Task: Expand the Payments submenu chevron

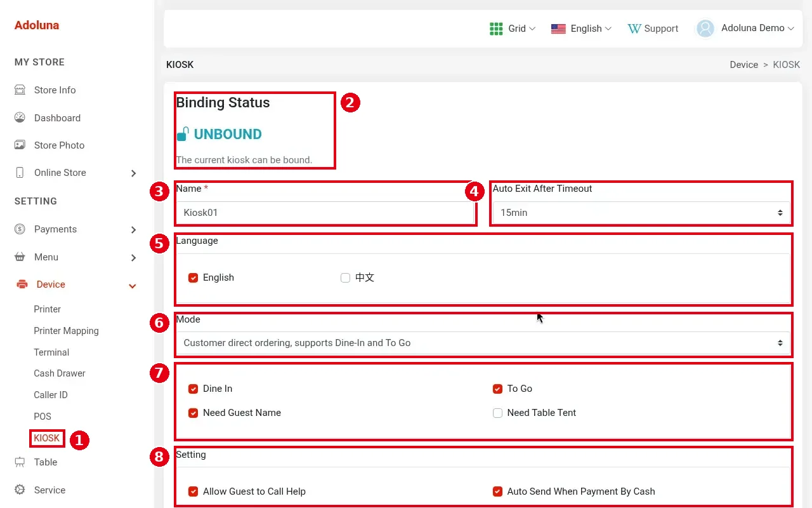Action: tap(133, 230)
